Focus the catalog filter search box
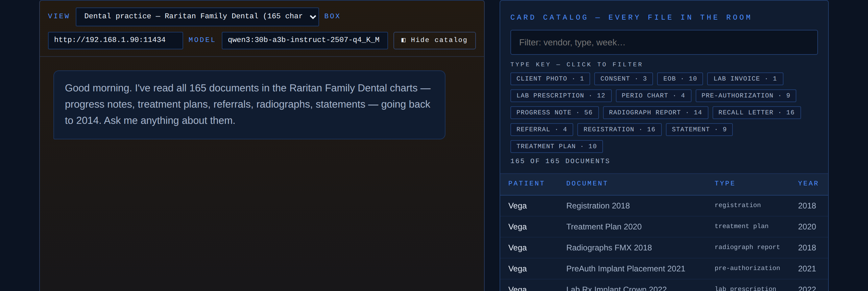The width and height of the screenshot is (868, 291). pos(664,42)
